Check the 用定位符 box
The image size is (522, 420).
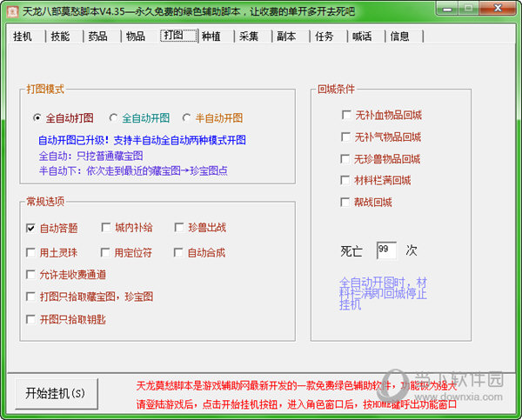(105, 252)
